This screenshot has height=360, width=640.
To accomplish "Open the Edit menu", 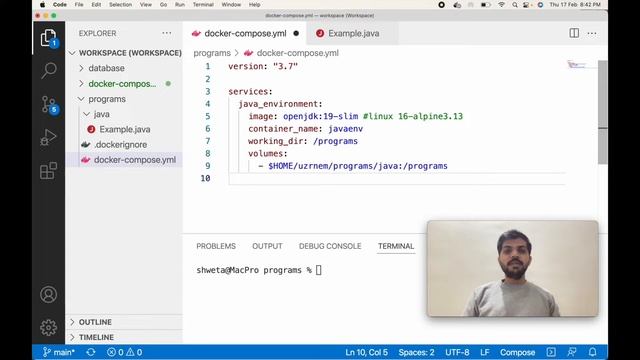I will (x=96, y=4).
